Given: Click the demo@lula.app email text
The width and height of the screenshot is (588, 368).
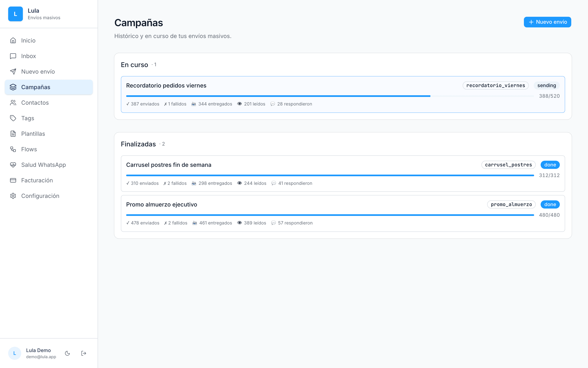Looking at the screenshot, I should (x=41, y=357).
